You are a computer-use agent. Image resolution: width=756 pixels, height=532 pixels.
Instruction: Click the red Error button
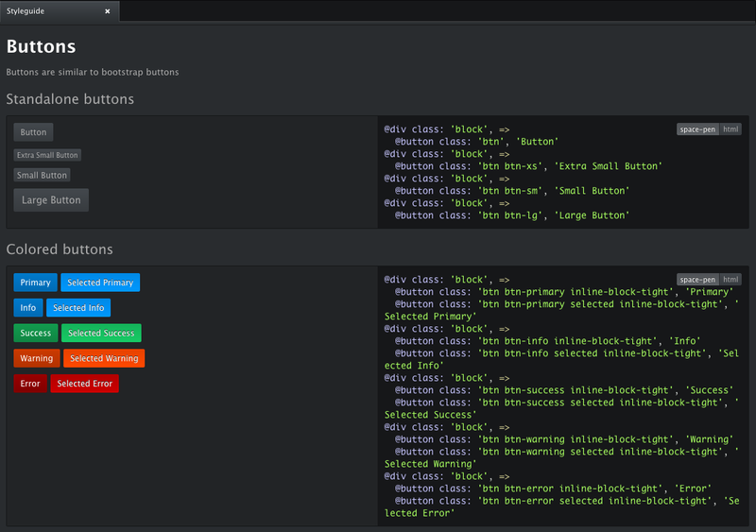point(30,384)
